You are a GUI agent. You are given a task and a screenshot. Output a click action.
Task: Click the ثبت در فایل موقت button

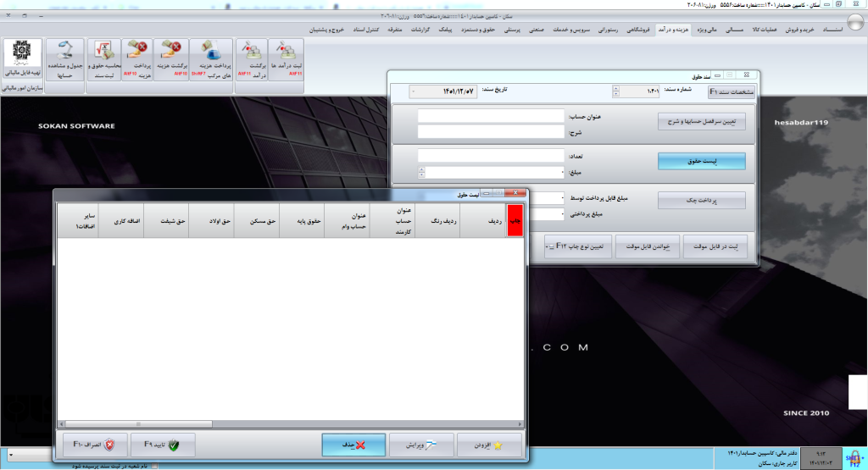715,246
